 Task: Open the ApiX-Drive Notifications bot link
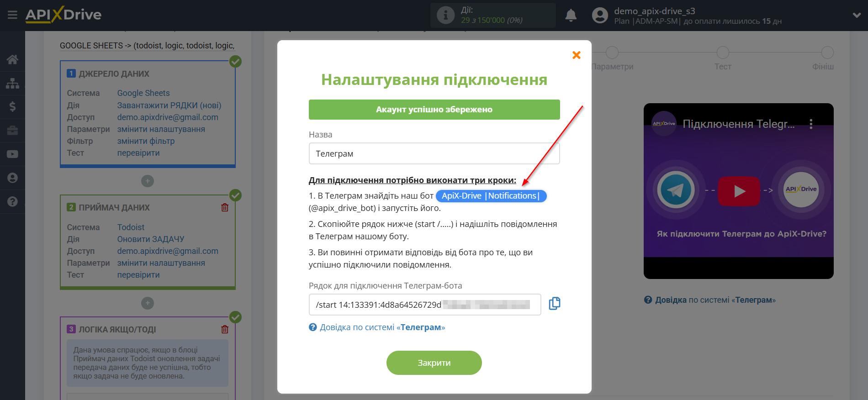point(491,196)
